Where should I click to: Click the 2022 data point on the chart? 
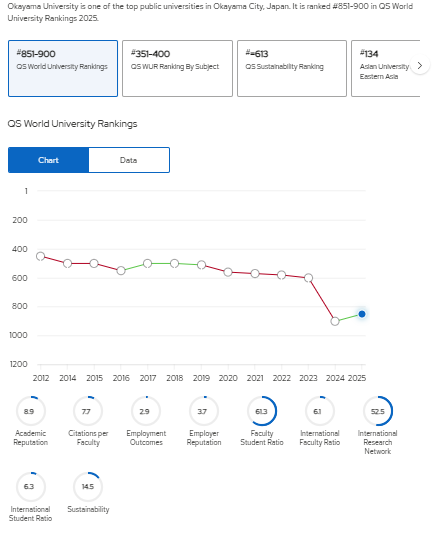pos(282,275)
